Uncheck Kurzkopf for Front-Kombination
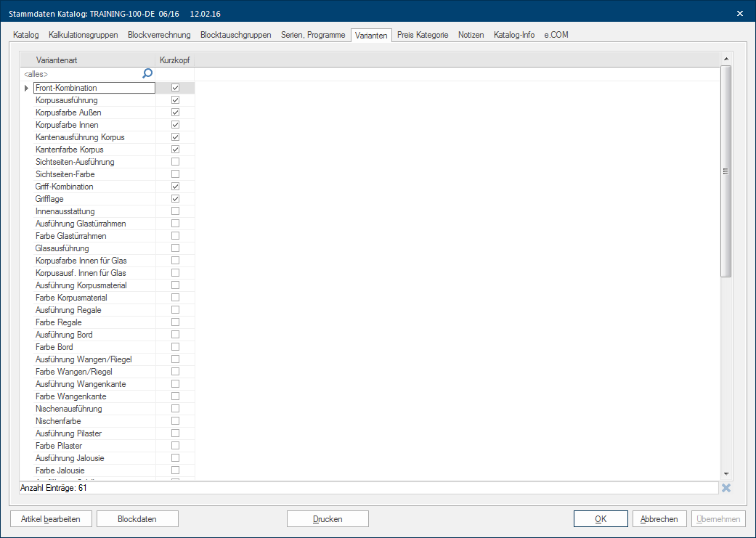The width and height of the screenshot is (756, 538). coord(175,88)
